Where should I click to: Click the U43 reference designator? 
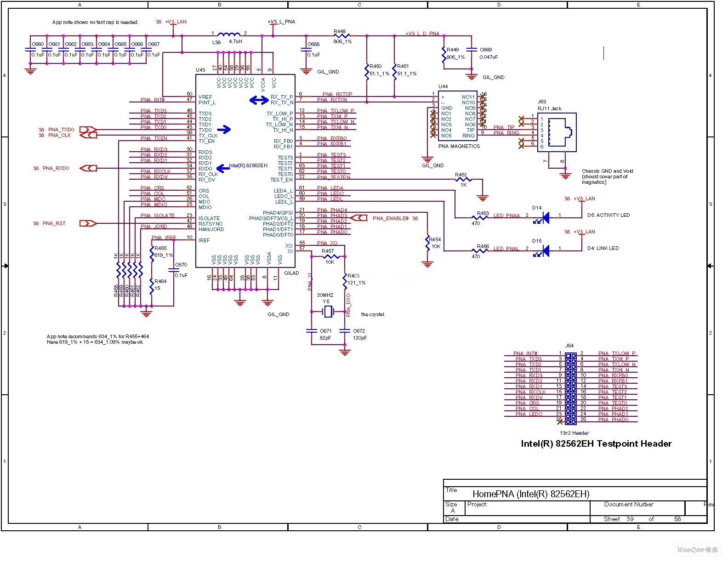coord(200,70)
